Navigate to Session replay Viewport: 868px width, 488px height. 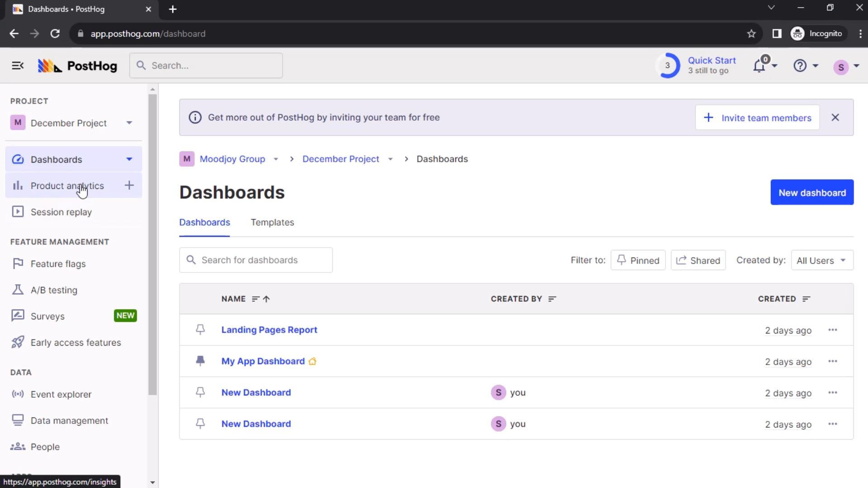coord(61,211)
